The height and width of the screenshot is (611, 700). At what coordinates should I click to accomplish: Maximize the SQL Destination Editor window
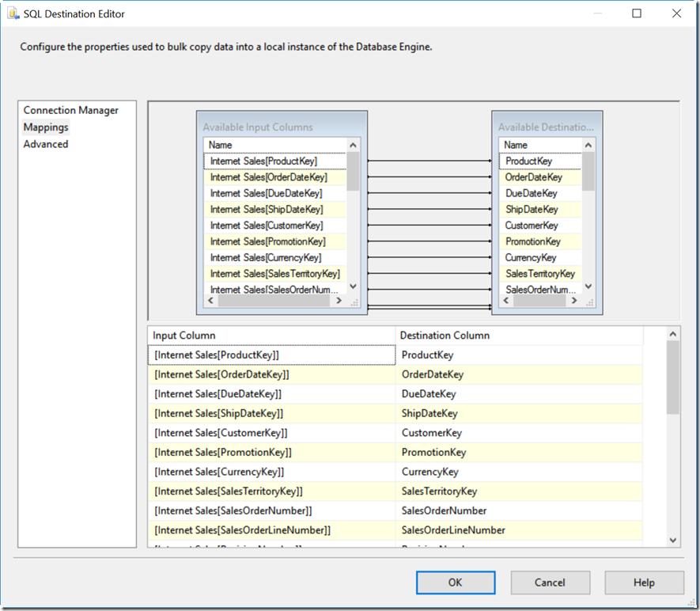coord(637,13)
